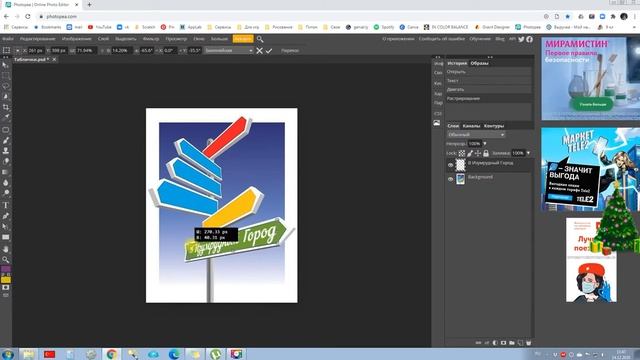Select the Magic Wand tool
640x360 pixels.
click(6, 97)
